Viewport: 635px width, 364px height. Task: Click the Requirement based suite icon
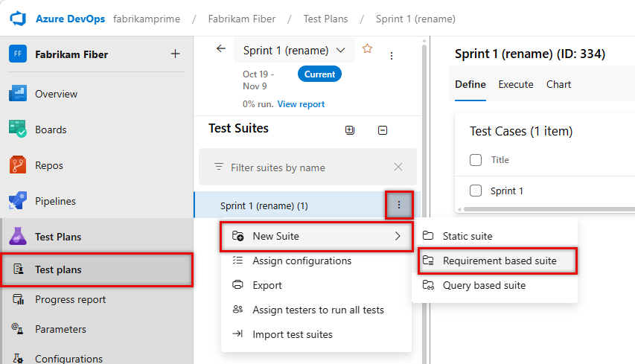click(x=428, y=261)
